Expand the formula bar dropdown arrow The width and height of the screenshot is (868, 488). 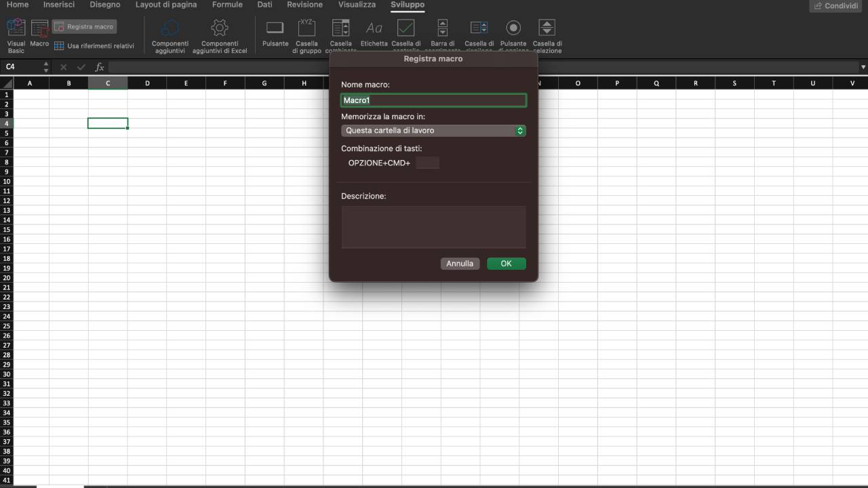[x=863, y=67]
